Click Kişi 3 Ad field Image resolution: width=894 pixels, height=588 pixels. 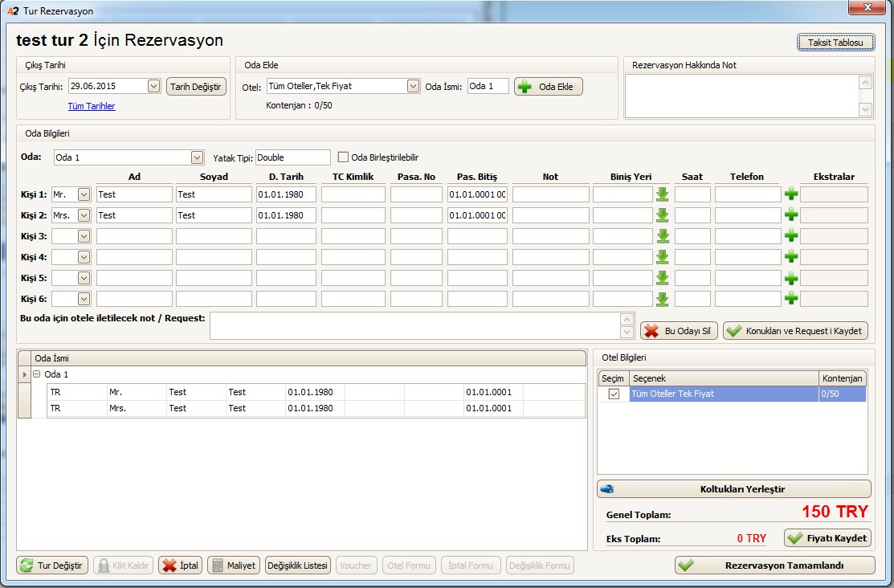coord(134,236)
